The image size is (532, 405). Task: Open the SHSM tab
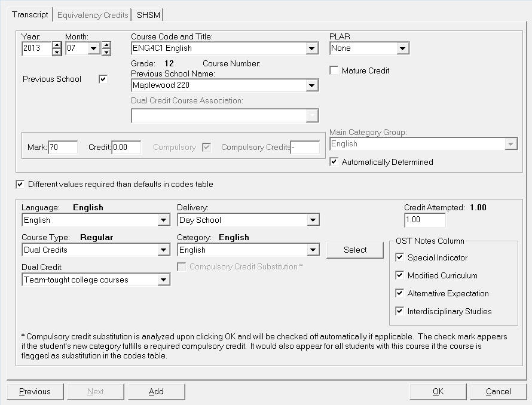148,15
